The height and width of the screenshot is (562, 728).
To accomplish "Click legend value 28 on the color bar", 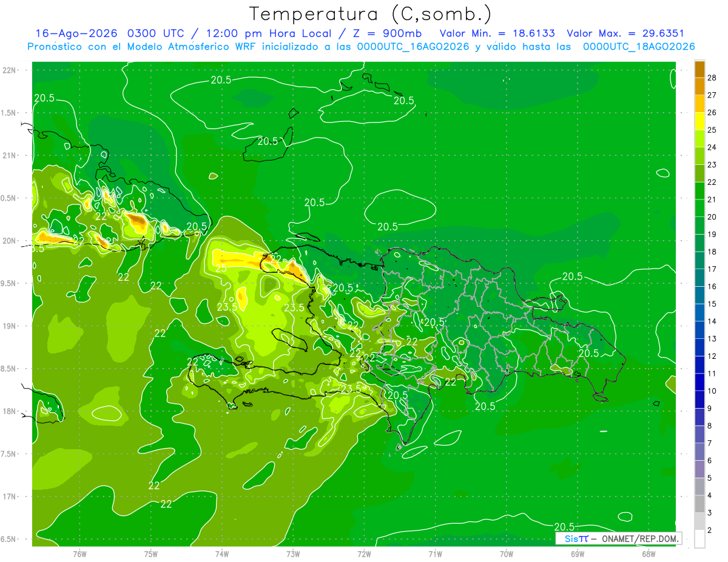I will [713, 78].
